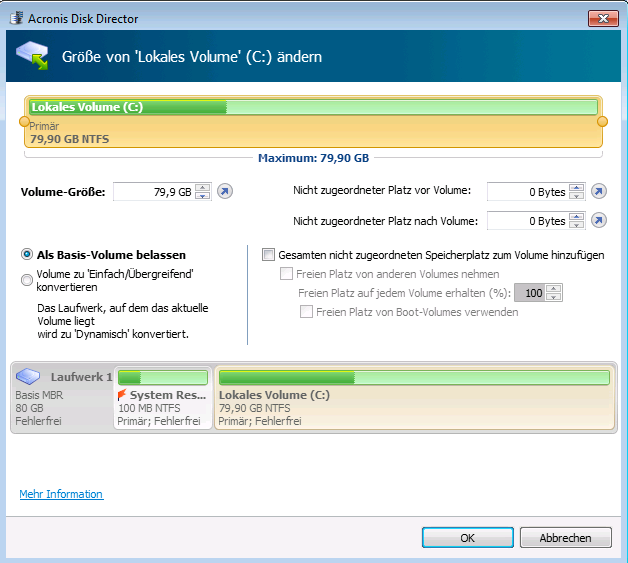
Task: Click the maximize volume size arrow icon
Action: [225, 191]
